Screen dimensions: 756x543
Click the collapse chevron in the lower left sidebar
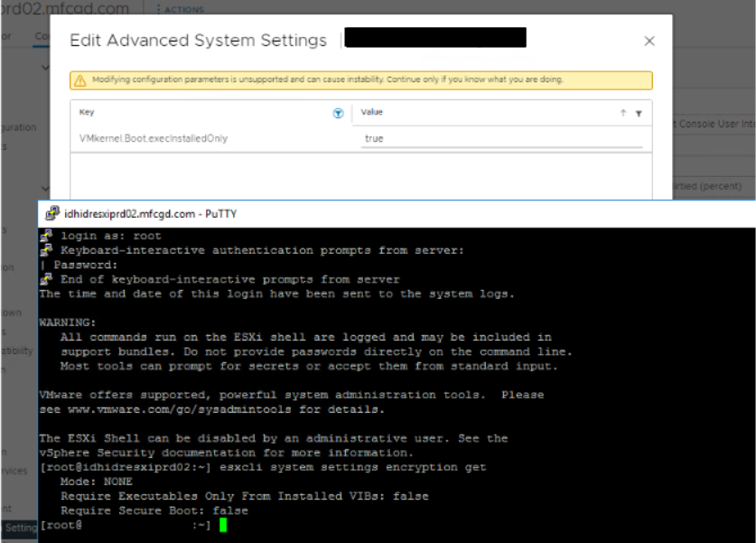(x=44, y=187)
